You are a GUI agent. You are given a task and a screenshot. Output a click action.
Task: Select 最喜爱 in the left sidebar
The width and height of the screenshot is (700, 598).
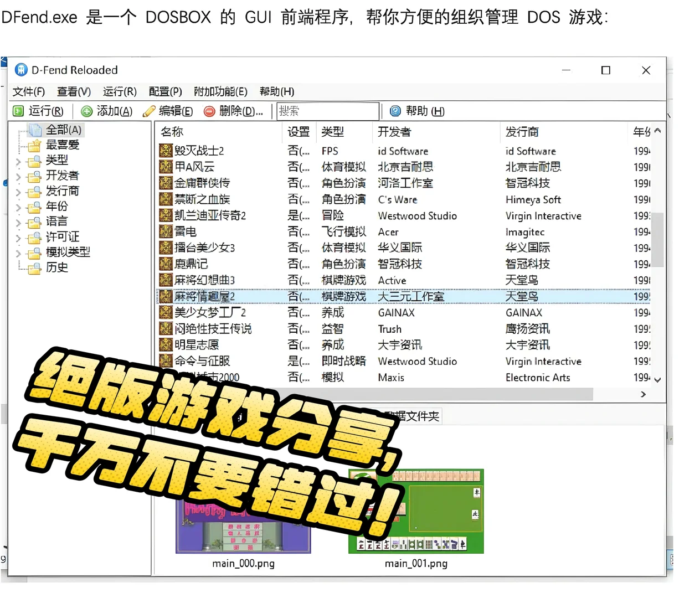(62, 145)
